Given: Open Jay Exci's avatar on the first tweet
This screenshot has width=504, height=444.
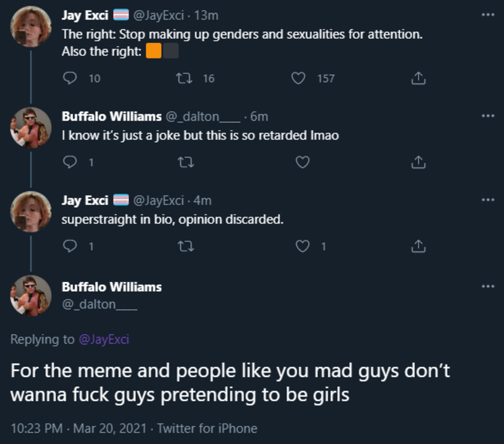Looking at the screenshot, I should pos(31,27).
